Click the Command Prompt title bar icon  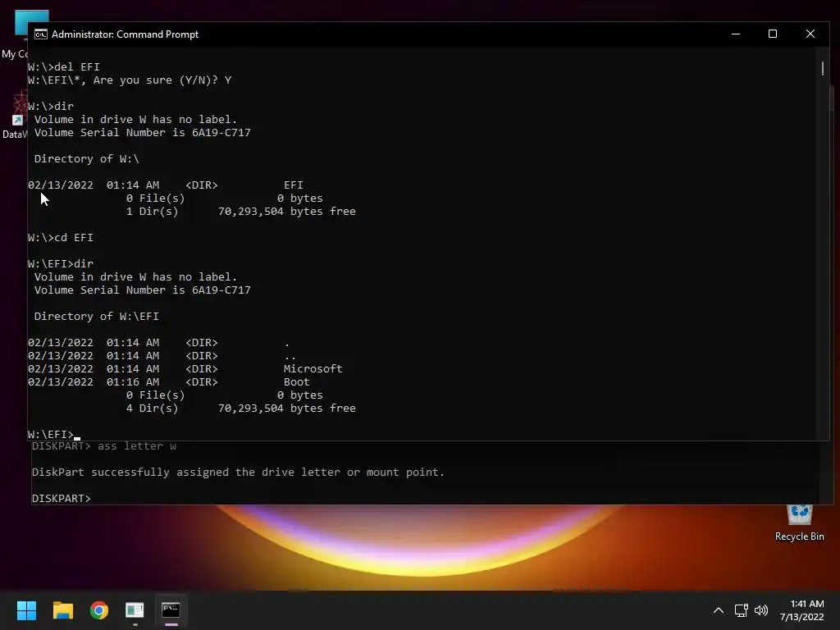(x=41, y=34)
